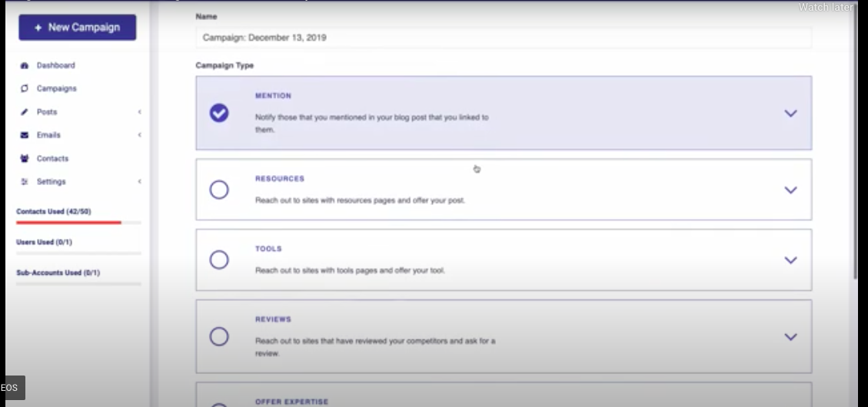Viewport: 868px width, 407px height.
Task: Click the checked Mention checkmark icon
Action: [219, 113]
